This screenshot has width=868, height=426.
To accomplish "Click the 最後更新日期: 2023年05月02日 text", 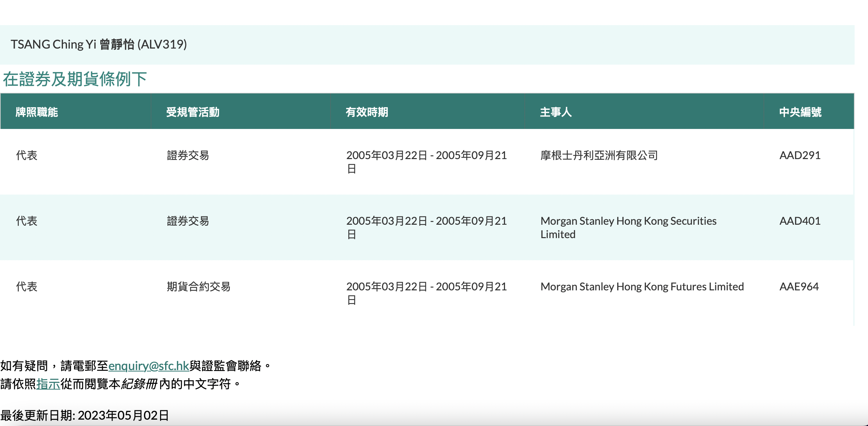I will point(85,415).
